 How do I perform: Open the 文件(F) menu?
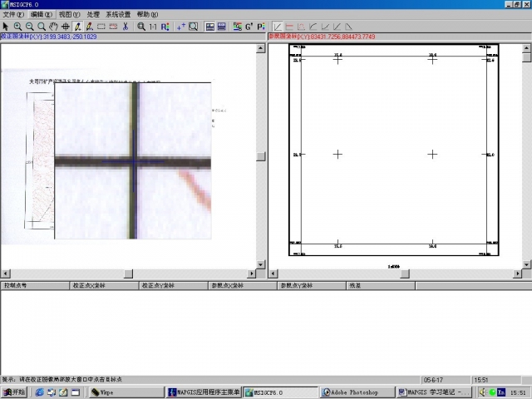13,15
